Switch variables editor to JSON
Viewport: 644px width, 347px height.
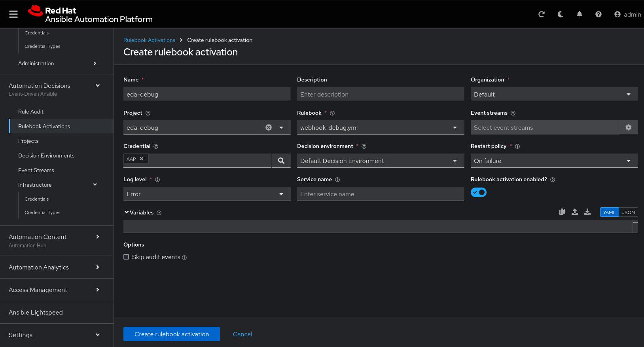click(x=628, y=212)
